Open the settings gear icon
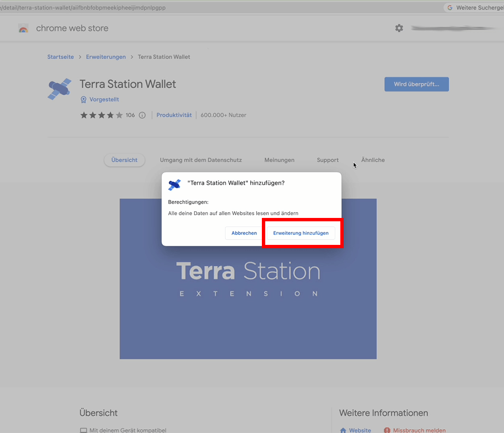The image size is (504, 433). 399,28
